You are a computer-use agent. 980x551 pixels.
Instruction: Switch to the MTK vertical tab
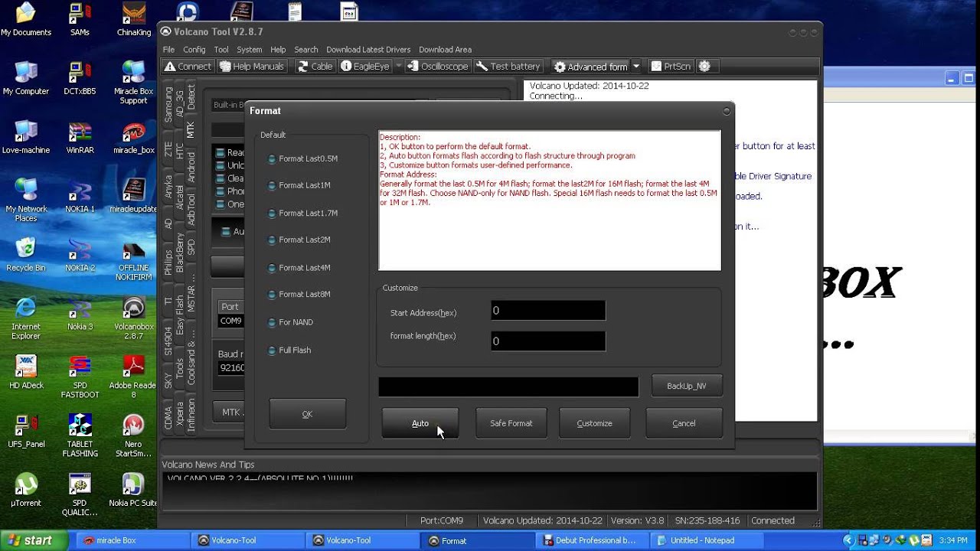pos(191,129)
